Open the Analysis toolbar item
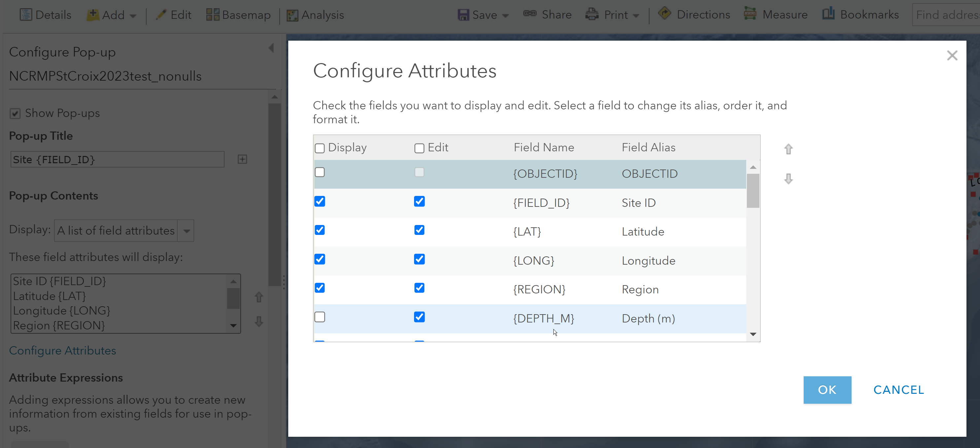This screenshot has height=448, width=980. click(x=315, y=15)
